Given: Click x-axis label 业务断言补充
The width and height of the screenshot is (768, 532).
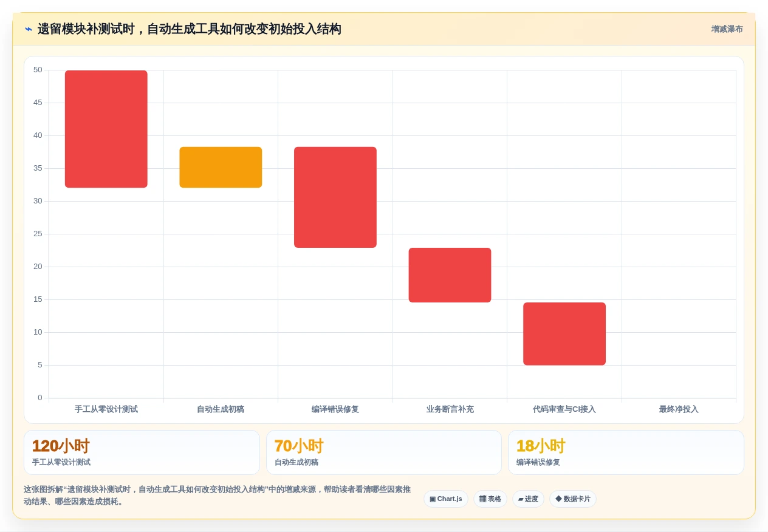Looking at the screenshot, I should coord(450,409).
